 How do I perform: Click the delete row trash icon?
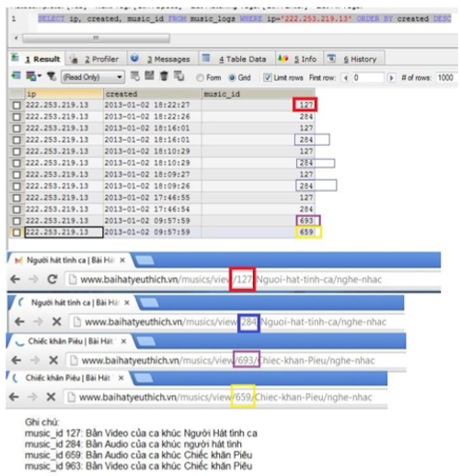pos(164,75)
